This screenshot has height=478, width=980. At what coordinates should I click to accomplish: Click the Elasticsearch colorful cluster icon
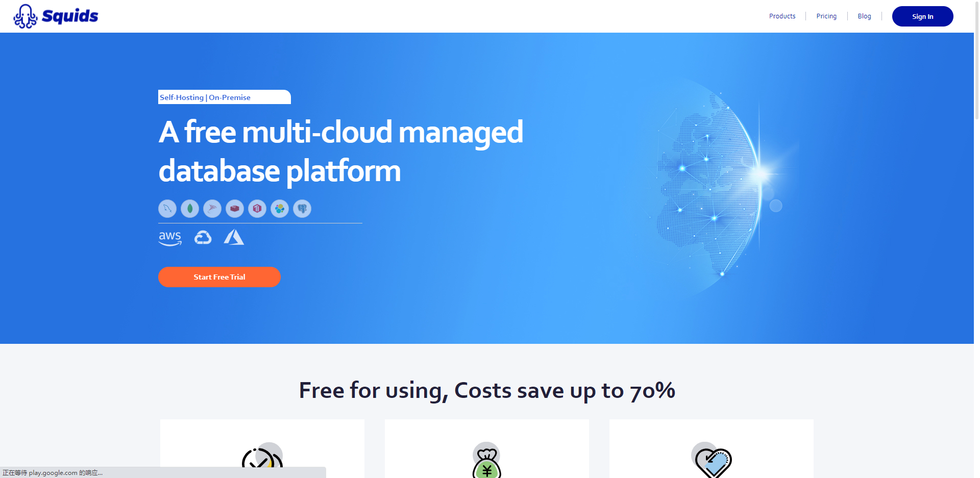(x=280, y=209)
